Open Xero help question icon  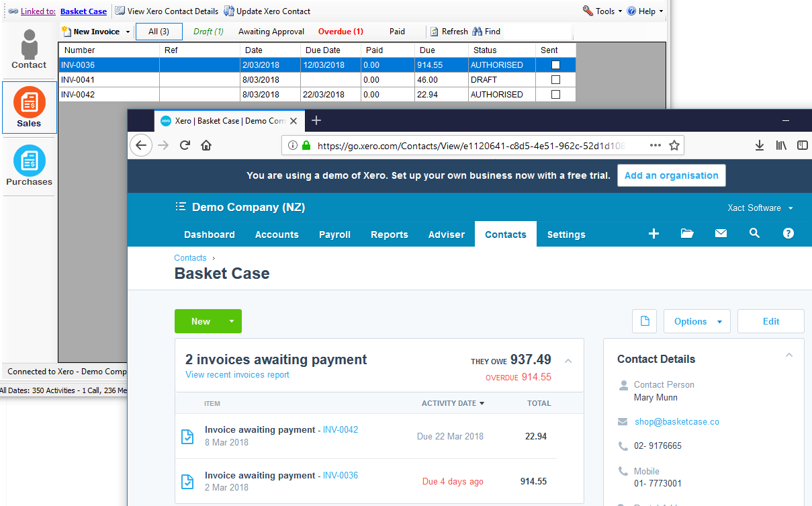coord(788,233)
